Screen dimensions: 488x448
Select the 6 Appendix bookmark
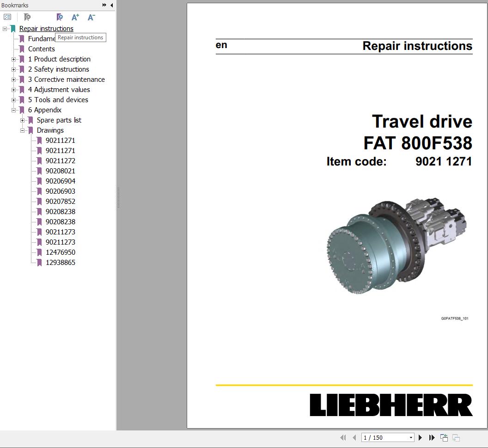coord(44,110)
